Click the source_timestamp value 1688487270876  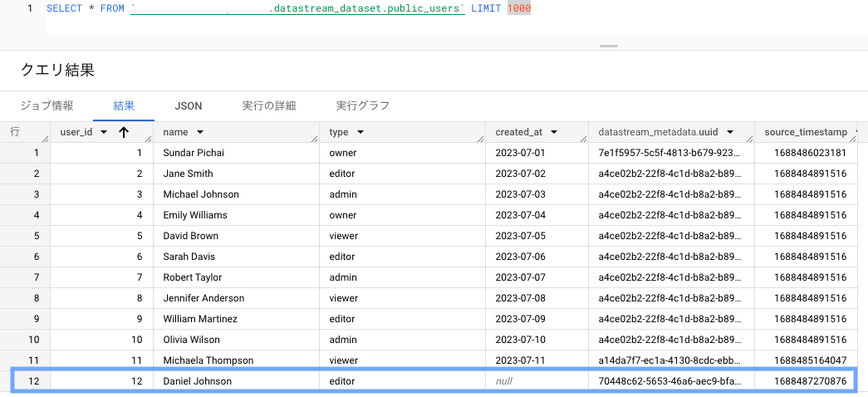click(x=811, y=381)
